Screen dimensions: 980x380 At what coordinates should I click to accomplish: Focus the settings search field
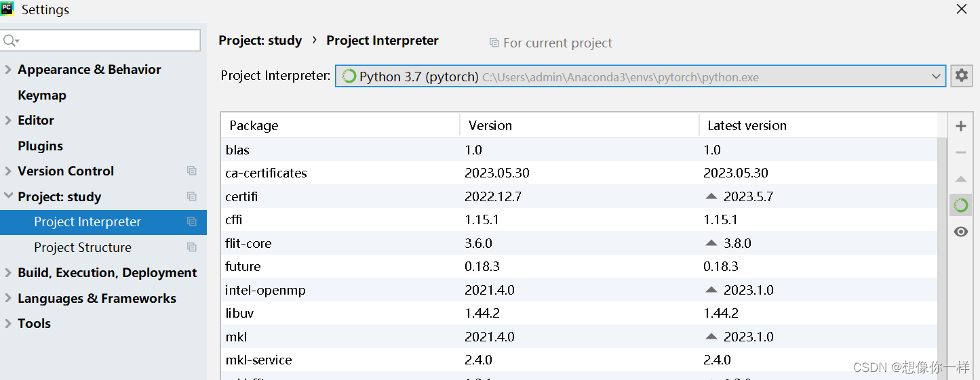coord(109,41)
